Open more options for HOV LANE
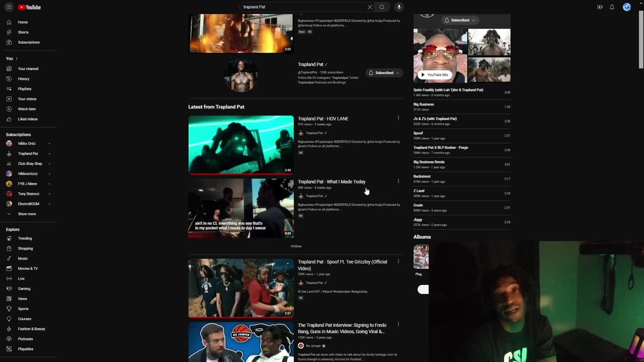The image size is (644, 362). [x=398, y=118]
